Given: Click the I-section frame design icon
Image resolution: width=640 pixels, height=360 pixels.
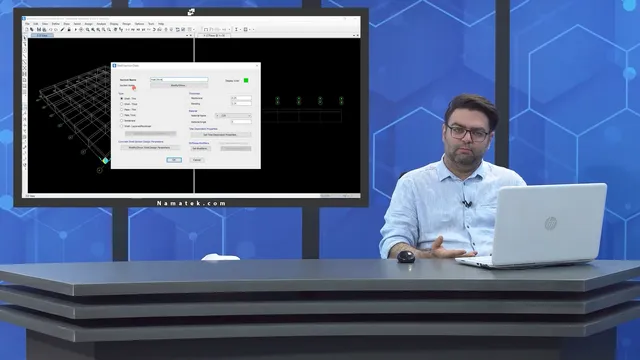Looking at the screenshot, I should coord(236,29).
